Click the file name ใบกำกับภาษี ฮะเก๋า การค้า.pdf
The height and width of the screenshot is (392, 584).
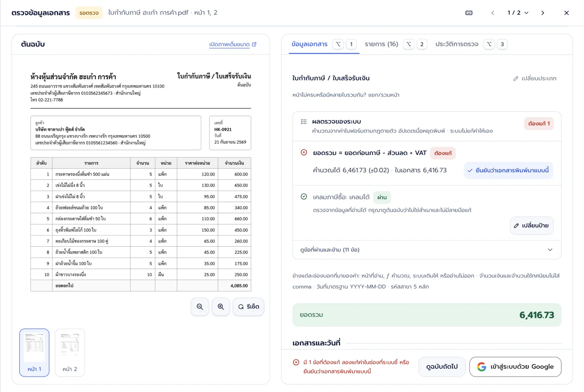pos(148,13)
